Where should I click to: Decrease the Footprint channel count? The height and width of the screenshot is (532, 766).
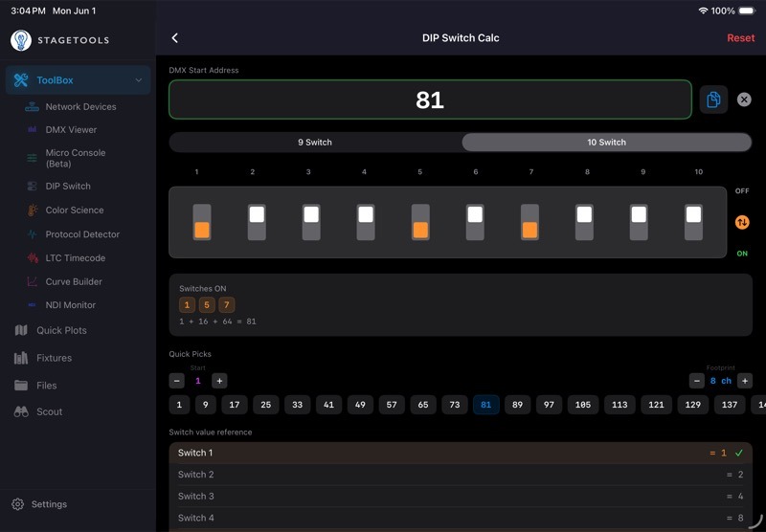[697, 381]
